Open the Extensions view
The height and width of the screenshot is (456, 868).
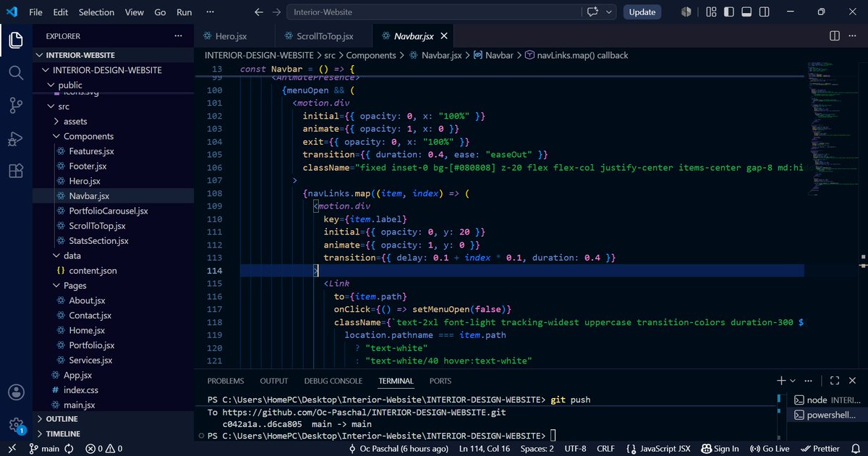16,171
